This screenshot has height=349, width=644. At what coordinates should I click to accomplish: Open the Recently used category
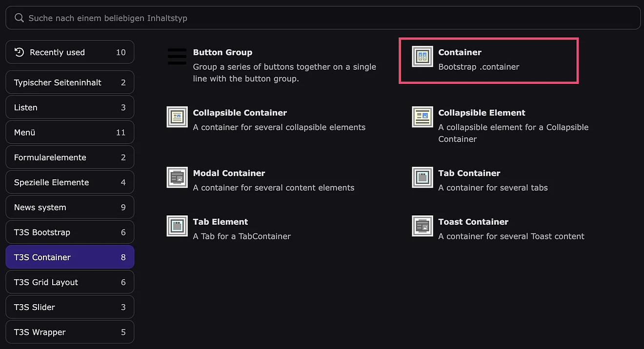[70, 52]
